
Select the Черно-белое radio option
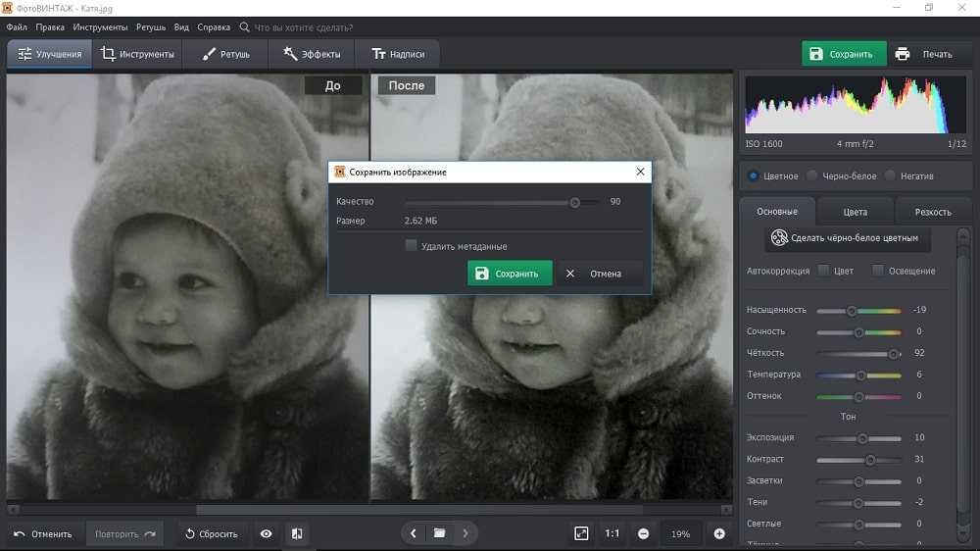click(x=812, y=175)
